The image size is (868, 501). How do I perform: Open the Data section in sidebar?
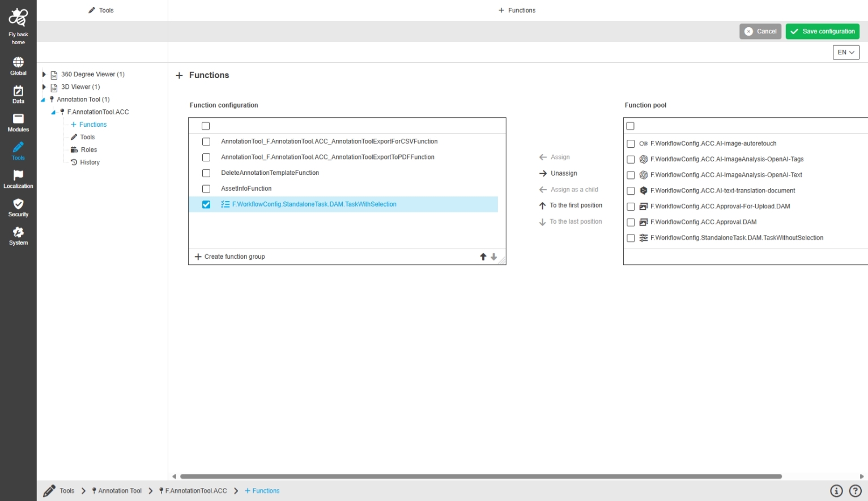point(18,95)
